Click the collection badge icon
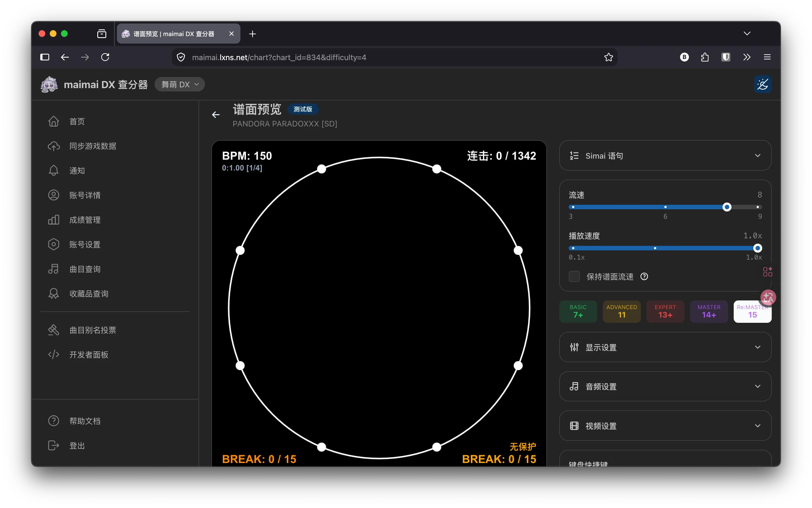Viewport: 812px width, 508px height. tap(54, 294)
